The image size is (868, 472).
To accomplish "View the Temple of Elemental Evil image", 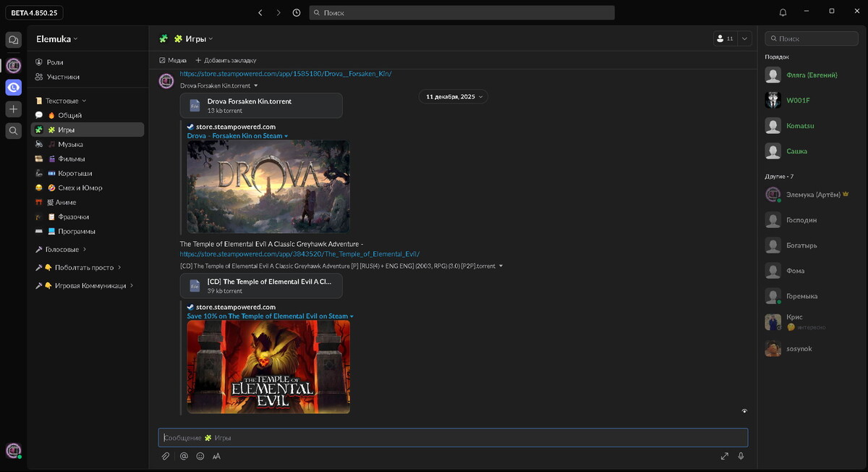I will [x=268, y=367].
